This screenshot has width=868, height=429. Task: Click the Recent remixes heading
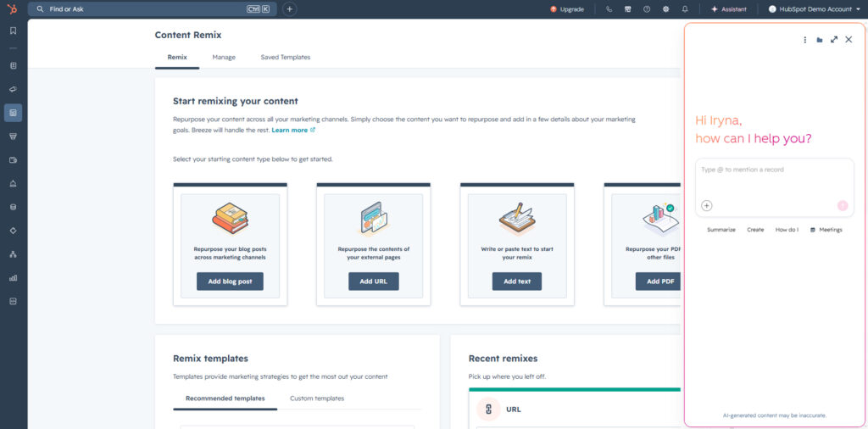[x=503, y=358]
